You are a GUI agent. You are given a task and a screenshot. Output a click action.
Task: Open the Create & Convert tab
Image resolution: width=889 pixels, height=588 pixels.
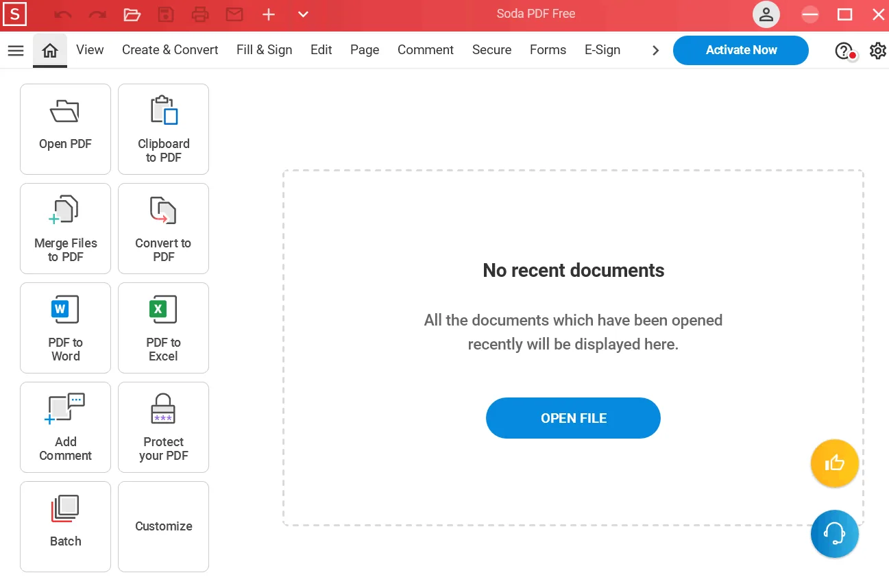pyautogui.click(x=170, y=50)
